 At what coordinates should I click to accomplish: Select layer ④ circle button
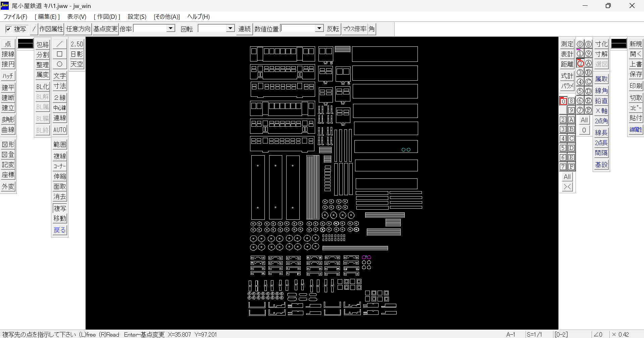point(580,82)
